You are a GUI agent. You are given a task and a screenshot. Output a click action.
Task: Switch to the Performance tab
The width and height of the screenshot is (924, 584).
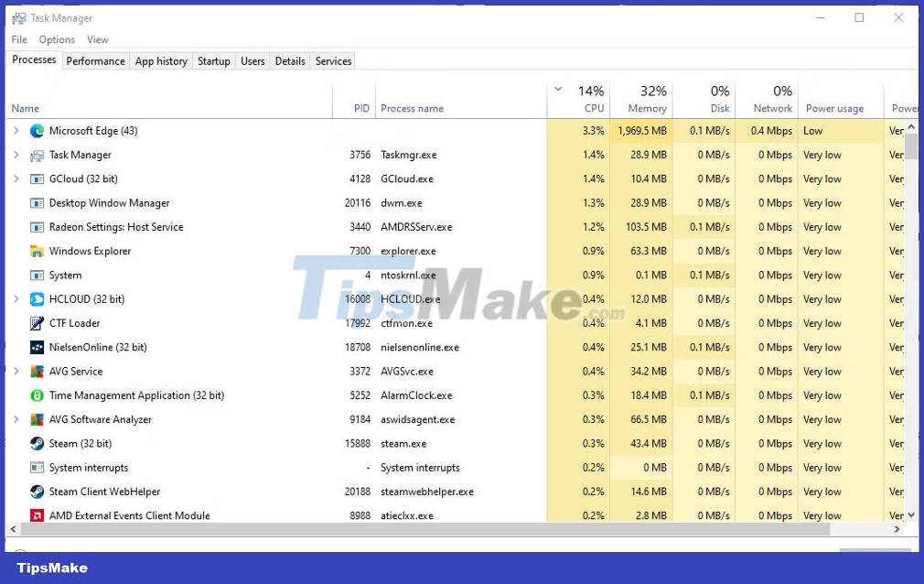[95, 60]
